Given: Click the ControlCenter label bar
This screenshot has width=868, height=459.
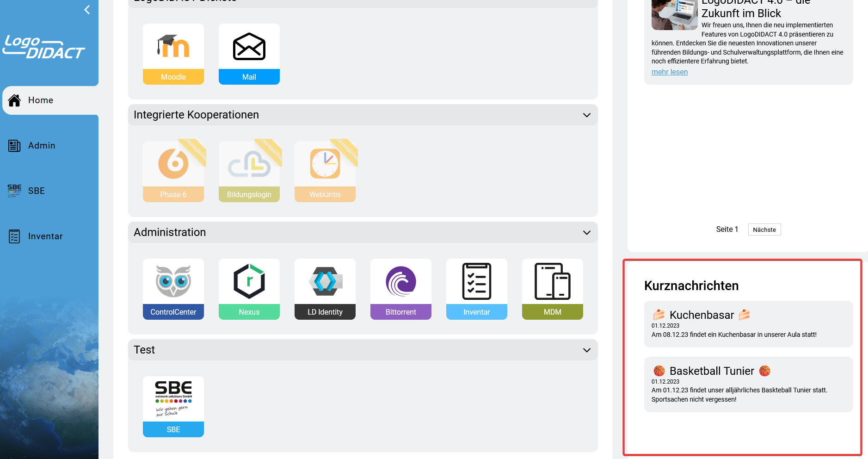Looking at the screenshot, I should pos(173,312).
